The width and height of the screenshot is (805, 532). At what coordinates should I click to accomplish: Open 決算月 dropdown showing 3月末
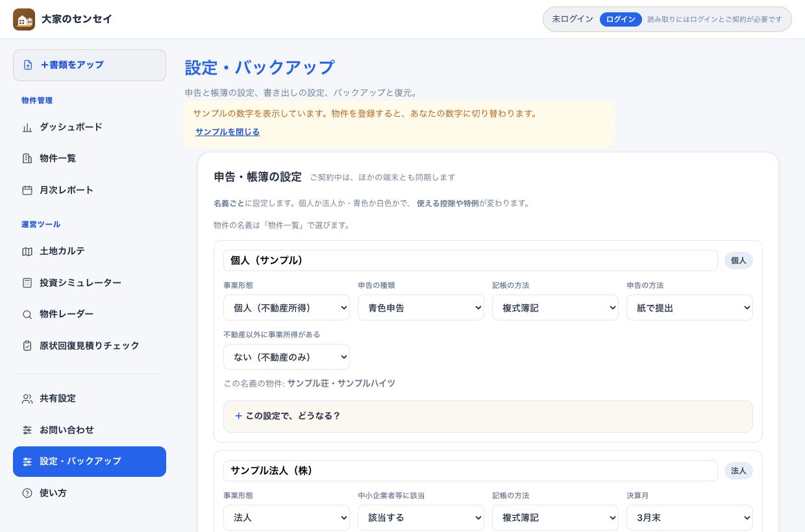(x=689, y=518)
